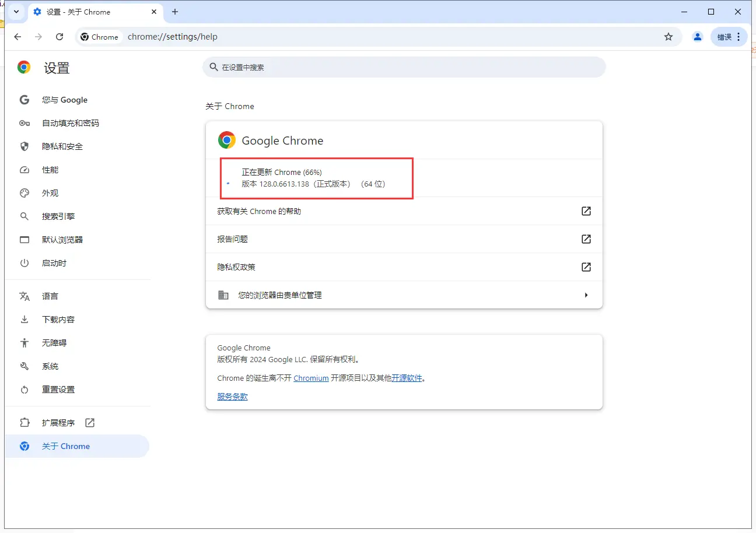Image resolution: width=756 pixels, height=533 pixels.
Task: Click the Chrome site info chip
Action: click(100, 37)
